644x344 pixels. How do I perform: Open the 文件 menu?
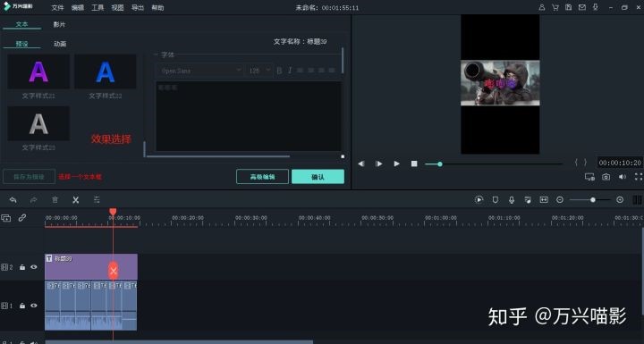click(57, 8)
